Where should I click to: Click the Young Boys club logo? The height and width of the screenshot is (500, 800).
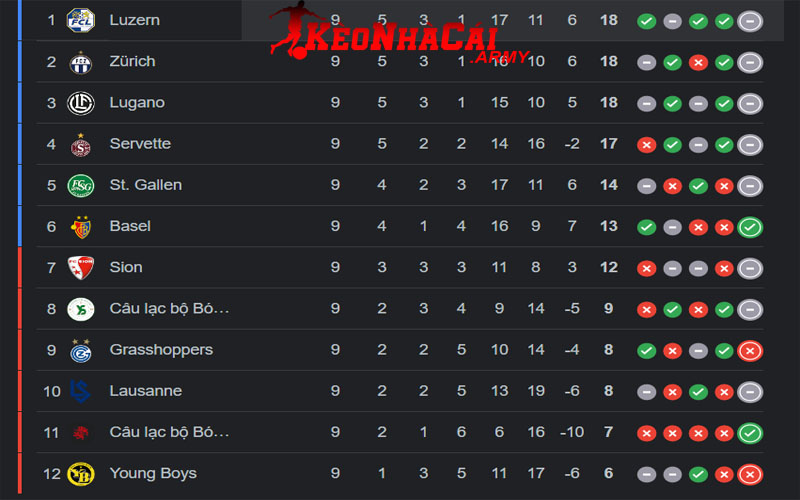tap(80, 474)
